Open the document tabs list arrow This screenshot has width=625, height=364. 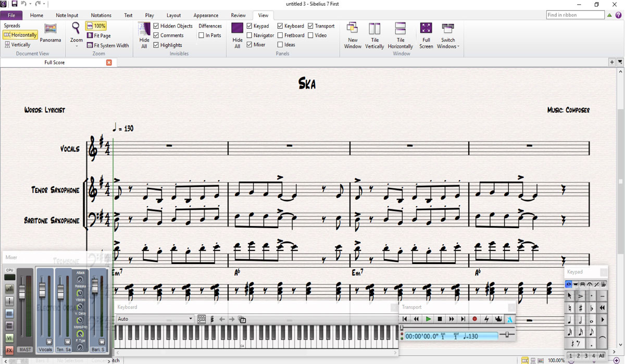click(x=620, y=62)
